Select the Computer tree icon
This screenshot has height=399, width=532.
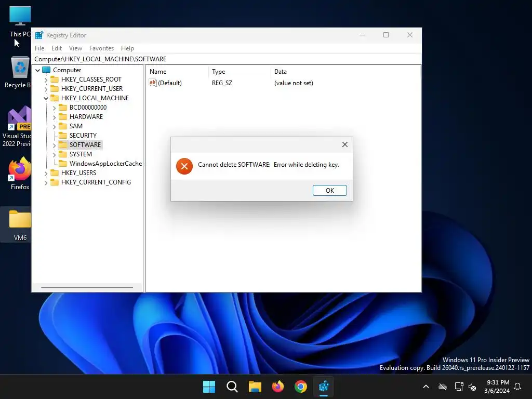point(46,70)
